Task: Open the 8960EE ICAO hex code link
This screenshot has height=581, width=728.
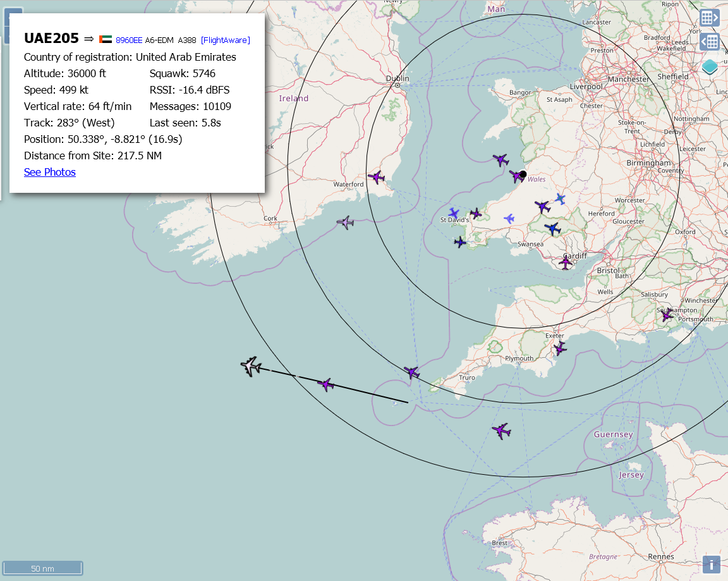Action: pos(129,40)
